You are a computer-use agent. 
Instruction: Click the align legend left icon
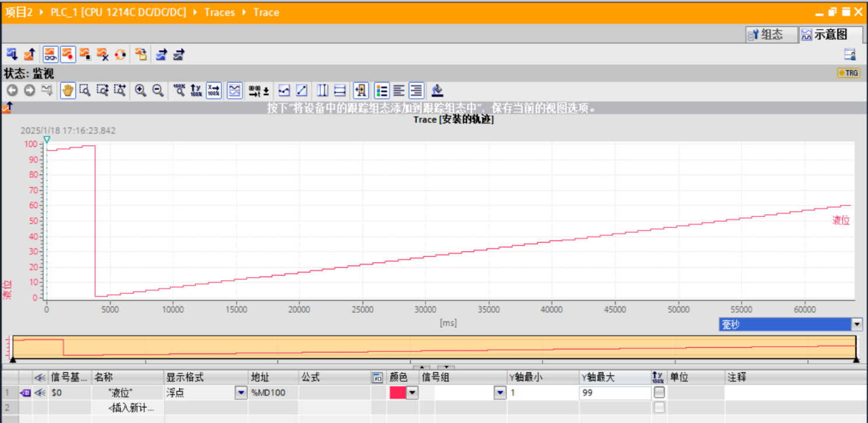tap(399, 90)
